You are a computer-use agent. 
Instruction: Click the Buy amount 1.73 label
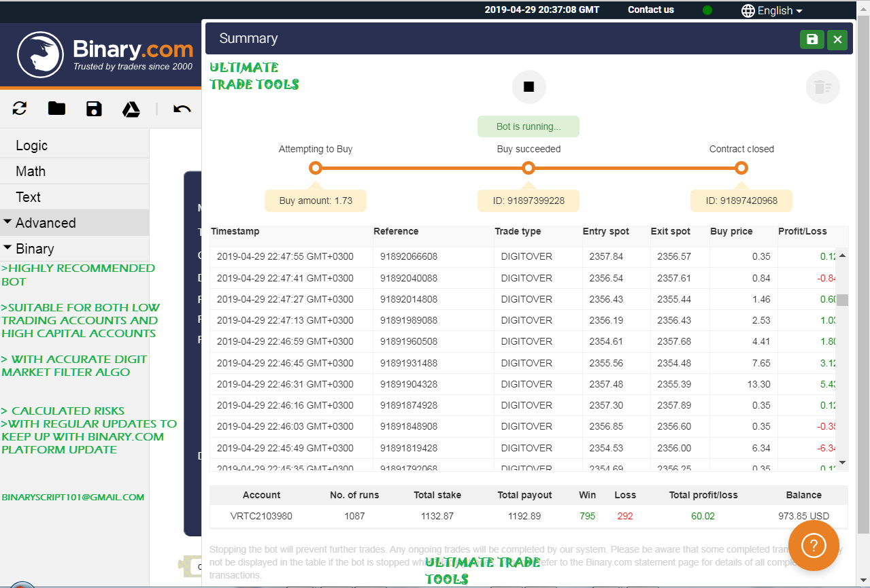click(316, 201)
